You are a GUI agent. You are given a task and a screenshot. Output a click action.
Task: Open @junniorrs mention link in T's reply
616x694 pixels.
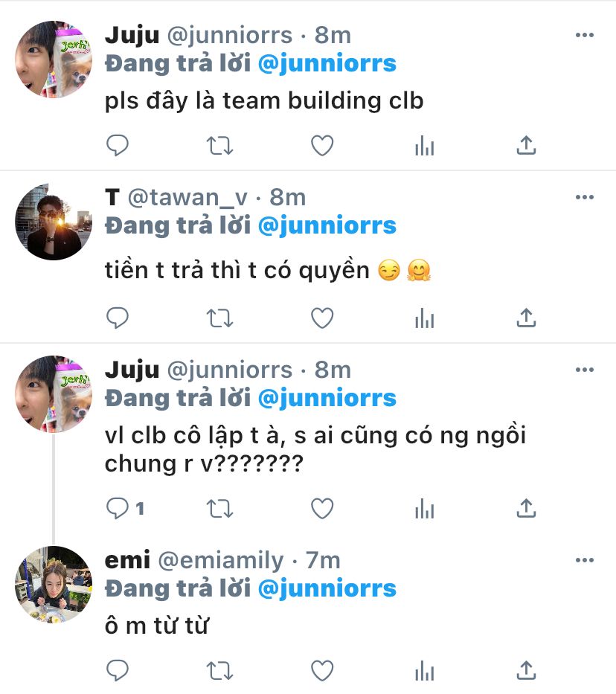coord(327,225)
